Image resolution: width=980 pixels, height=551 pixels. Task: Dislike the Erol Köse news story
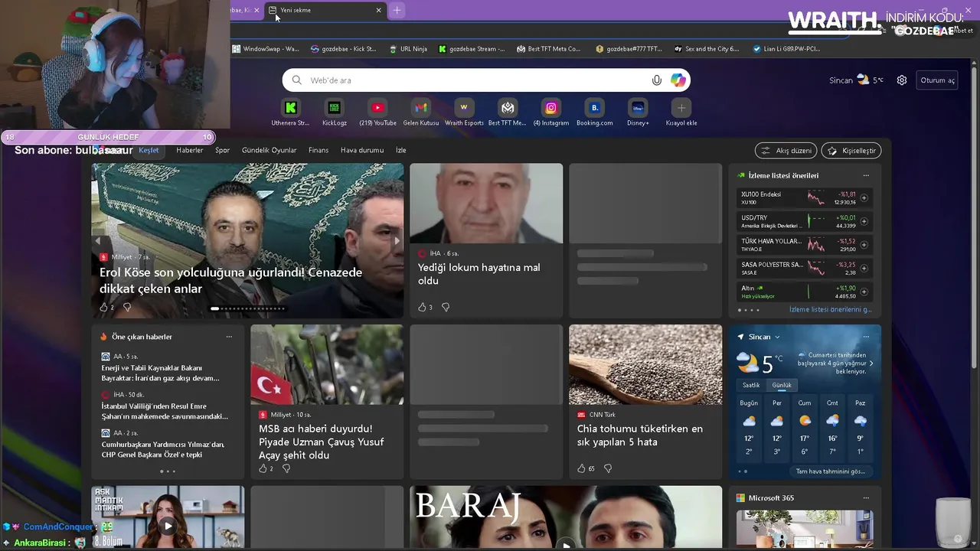(127, 307)
